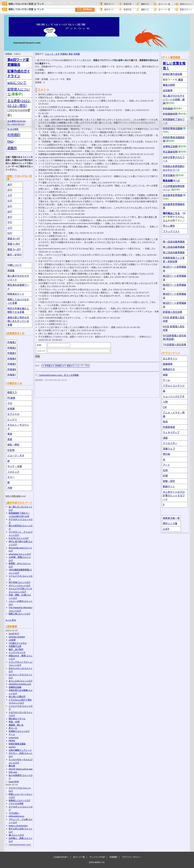Viewport: 194px width, 868px height.
Task: Open kasa7639 history link
Action: (x=14, y=782)
